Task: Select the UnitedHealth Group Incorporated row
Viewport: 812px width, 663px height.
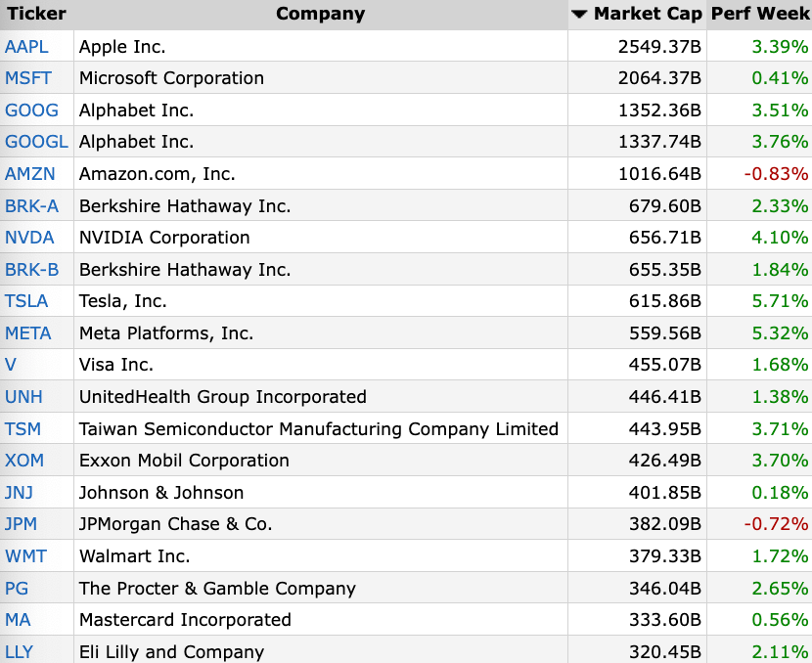Action: click(x=406, y=397)
